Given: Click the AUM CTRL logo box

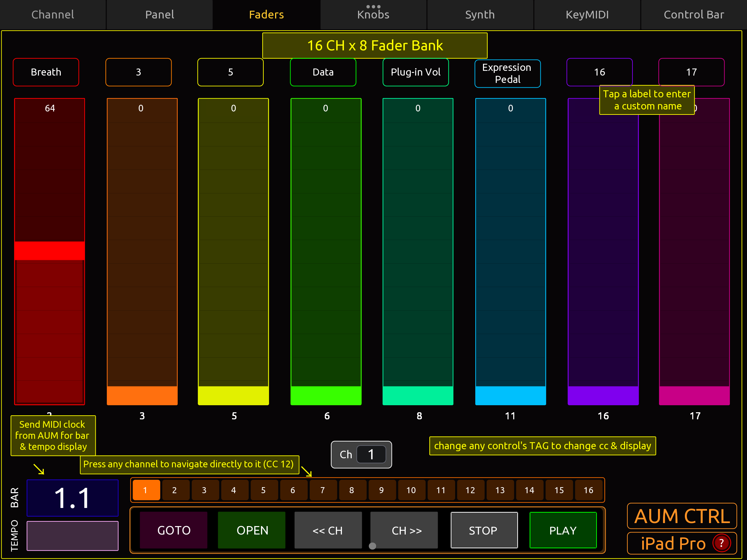Looking at the screenshot, I should point(682,516).
